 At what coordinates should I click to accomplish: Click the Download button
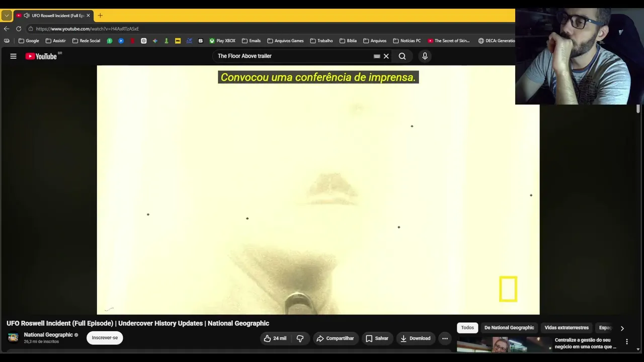point(415,338)
